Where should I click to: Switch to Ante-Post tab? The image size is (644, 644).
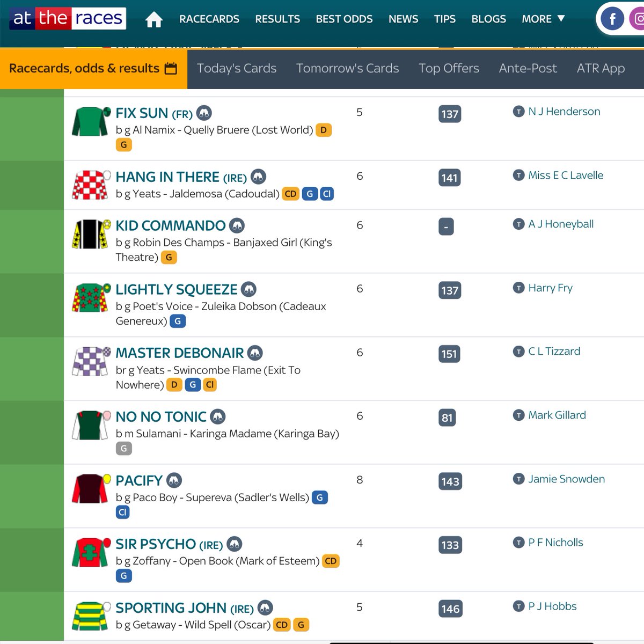click(528, 69)
